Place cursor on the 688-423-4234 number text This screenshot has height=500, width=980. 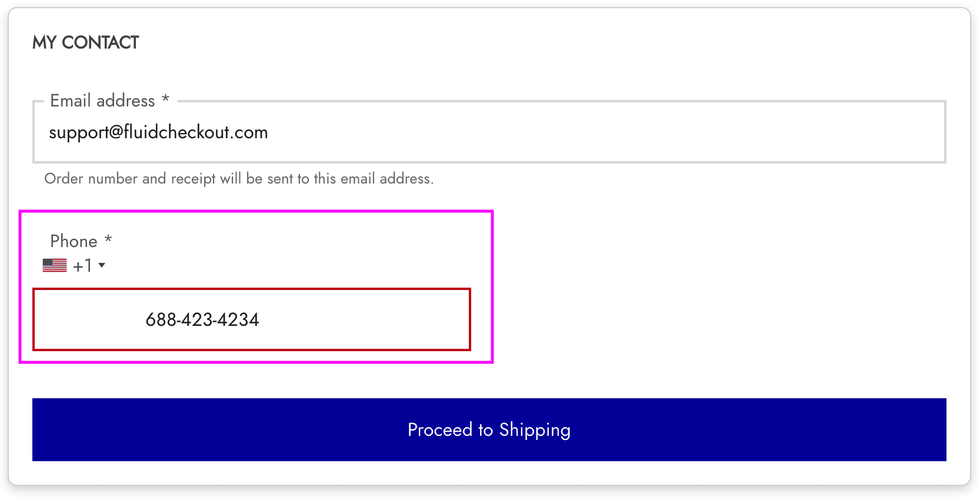pyautogui.click(x=202, y=320)
